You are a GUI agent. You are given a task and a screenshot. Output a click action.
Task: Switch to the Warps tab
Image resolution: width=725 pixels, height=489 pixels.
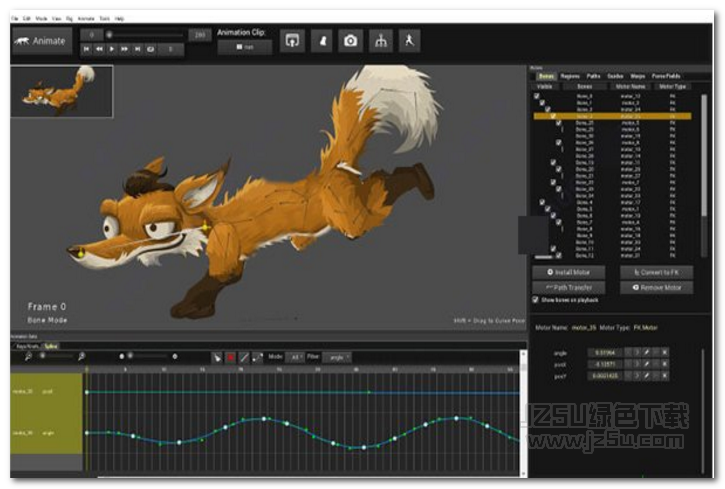tap(638, 76)
